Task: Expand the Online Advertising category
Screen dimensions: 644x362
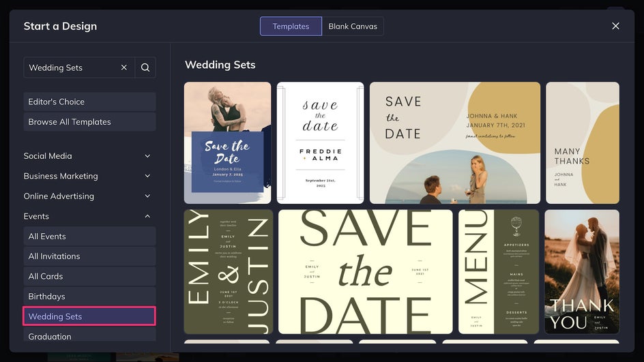Action: point(87,196)
